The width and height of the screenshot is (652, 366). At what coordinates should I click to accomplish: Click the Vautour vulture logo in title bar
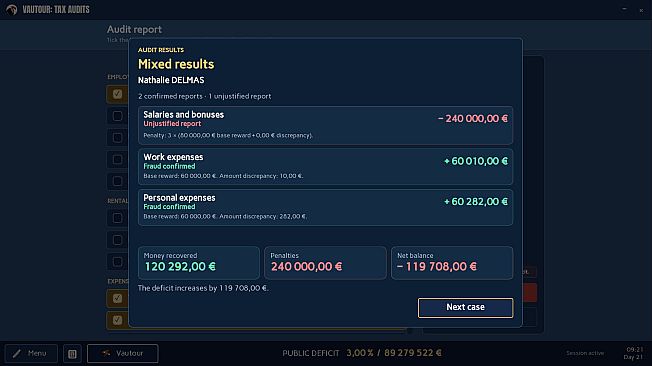[11, 10]
